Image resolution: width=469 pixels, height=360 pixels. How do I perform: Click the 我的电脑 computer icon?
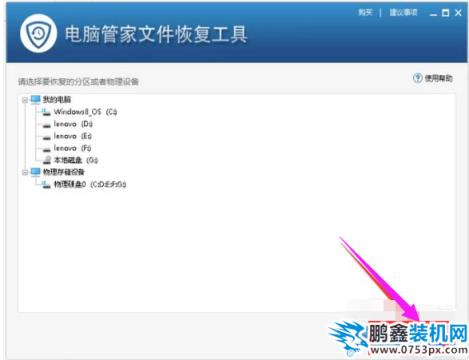pyautogui.click(x=36, y=100)
